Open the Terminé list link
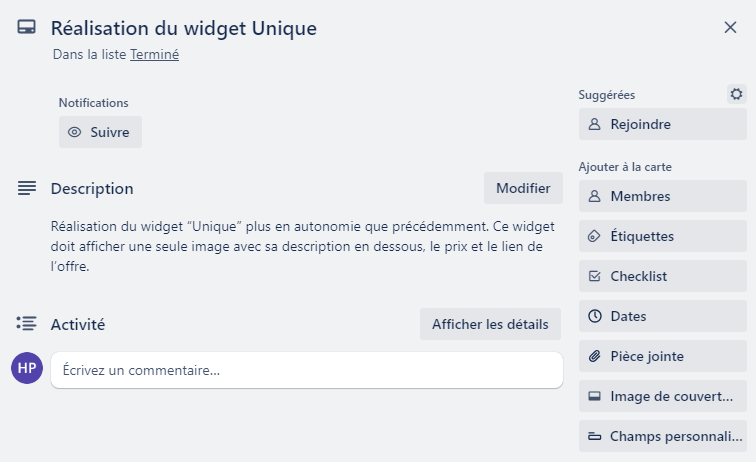 click(x=154, y=54)
